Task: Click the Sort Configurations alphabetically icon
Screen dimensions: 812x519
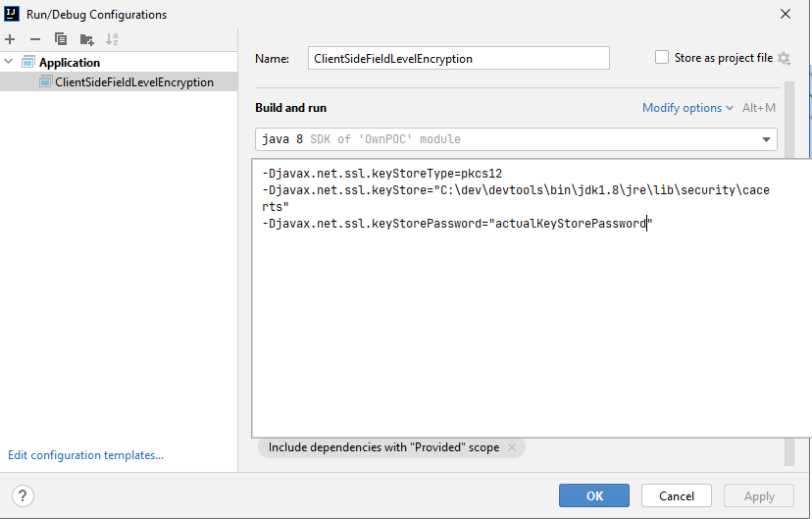Action: tap(112, 39)
